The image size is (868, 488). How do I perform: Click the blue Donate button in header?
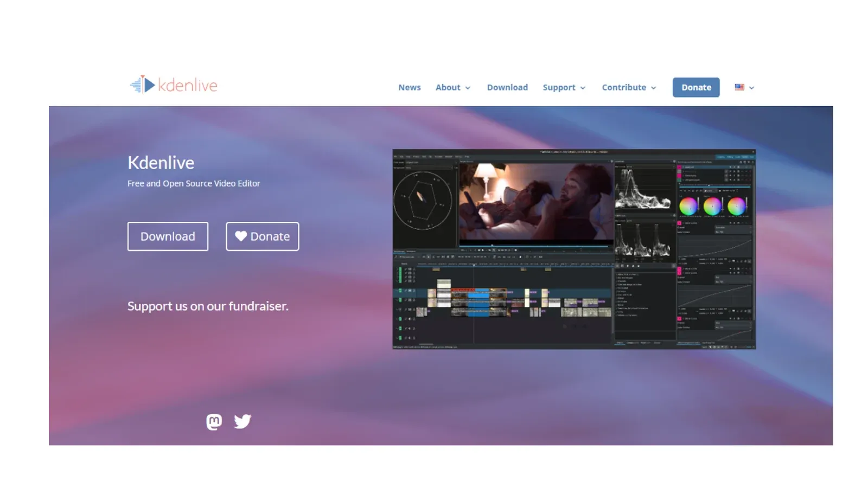696,87
